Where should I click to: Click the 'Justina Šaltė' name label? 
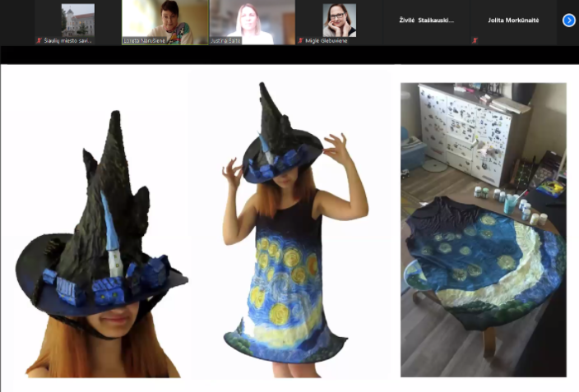225,40
